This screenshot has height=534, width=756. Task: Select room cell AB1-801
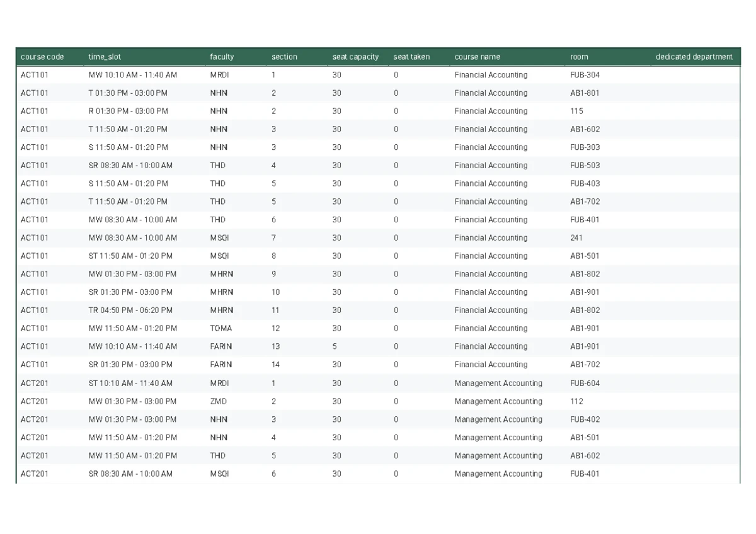[x=585, y=93]
